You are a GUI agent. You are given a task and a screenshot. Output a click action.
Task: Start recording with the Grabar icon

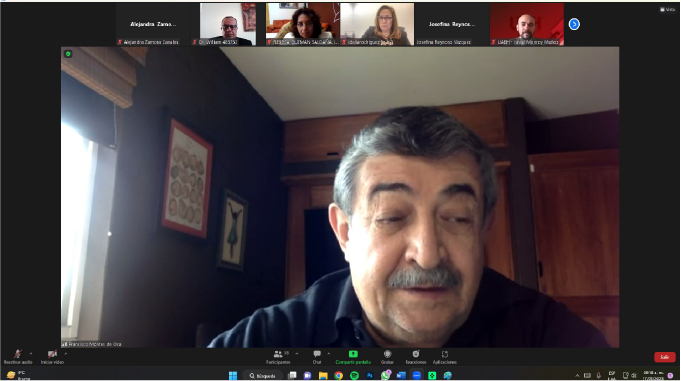[387, 354]
